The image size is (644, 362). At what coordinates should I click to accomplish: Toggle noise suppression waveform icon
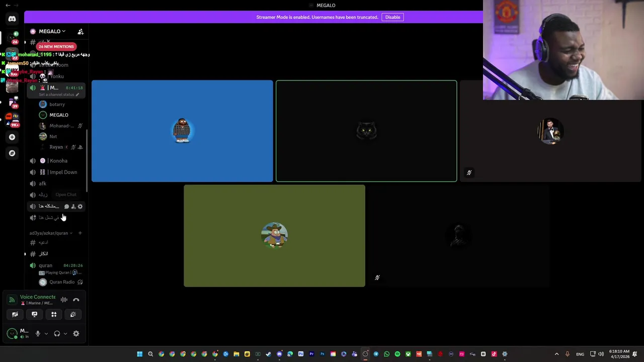click(64, 300)
